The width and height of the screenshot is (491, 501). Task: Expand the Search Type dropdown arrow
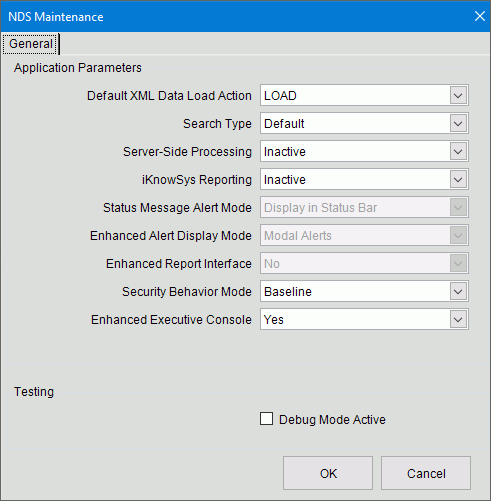click(458, 124)
